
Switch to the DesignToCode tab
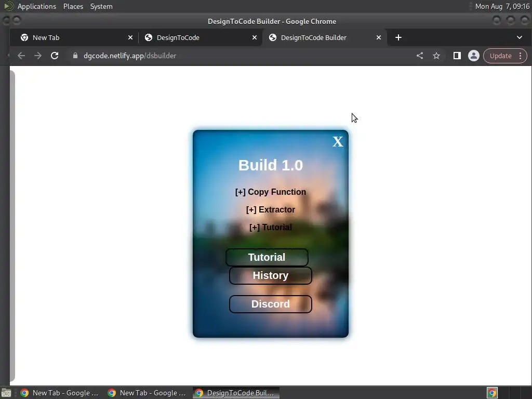(200, 37)
